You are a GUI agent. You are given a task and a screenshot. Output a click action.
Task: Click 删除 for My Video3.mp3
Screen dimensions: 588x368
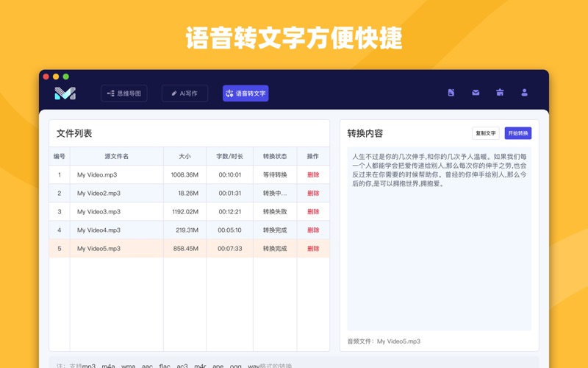[313, 212]
